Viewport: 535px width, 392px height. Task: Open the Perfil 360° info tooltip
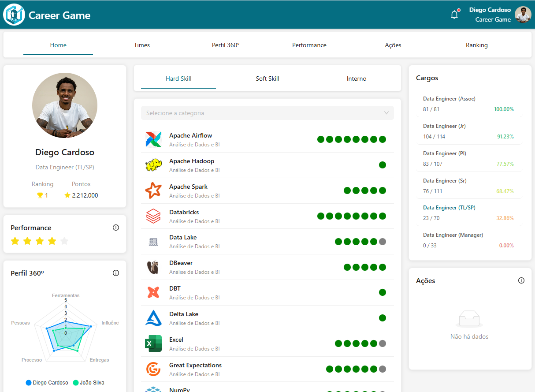[x=115, y=273]
